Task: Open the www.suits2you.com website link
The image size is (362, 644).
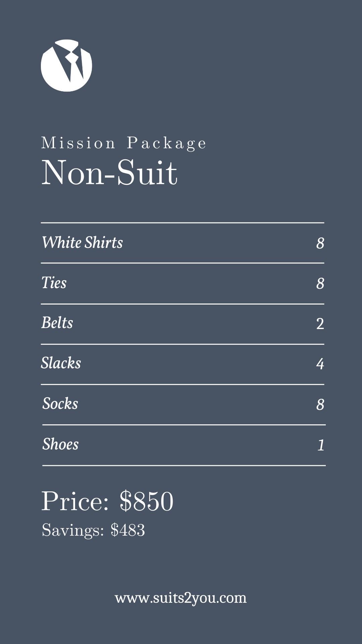Action: pyautogui.click(x=181, y=598)
